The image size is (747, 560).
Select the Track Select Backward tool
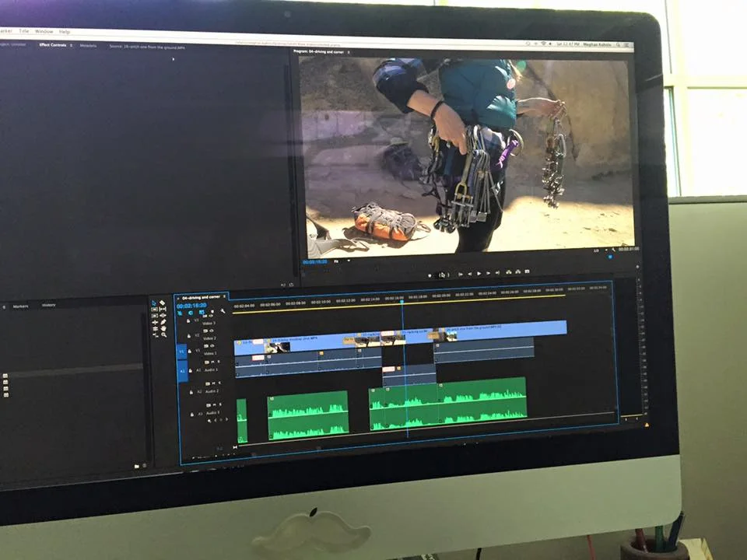pyautogui.click(x=154, y=316)
